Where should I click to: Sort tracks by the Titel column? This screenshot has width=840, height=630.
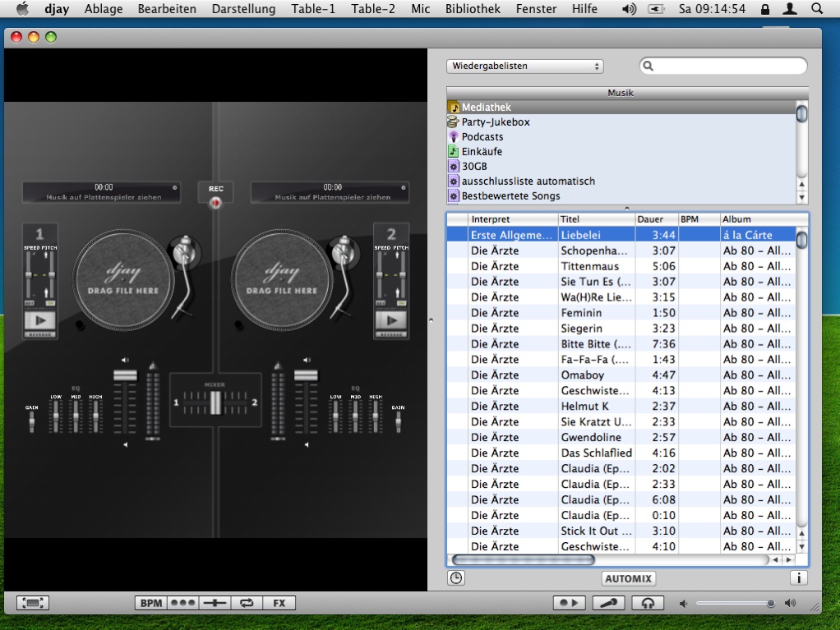coord(596,219)
